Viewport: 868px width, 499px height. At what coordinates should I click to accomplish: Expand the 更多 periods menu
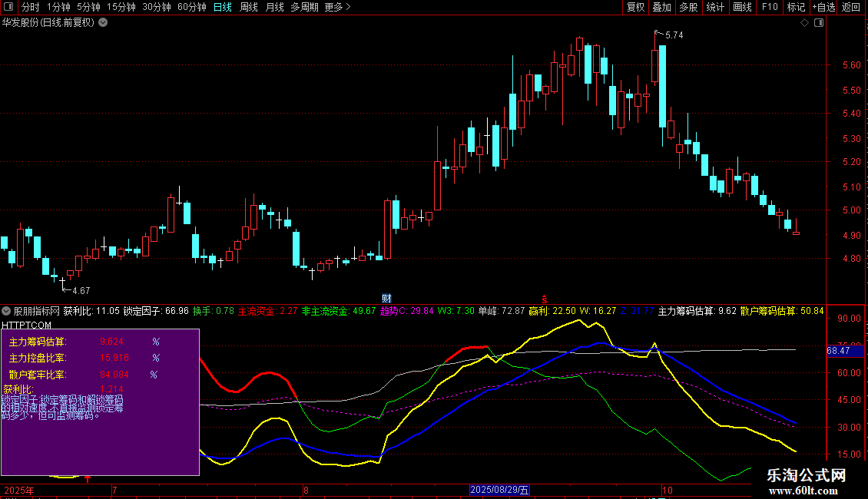pyautogui.click(x=337, y=7)
